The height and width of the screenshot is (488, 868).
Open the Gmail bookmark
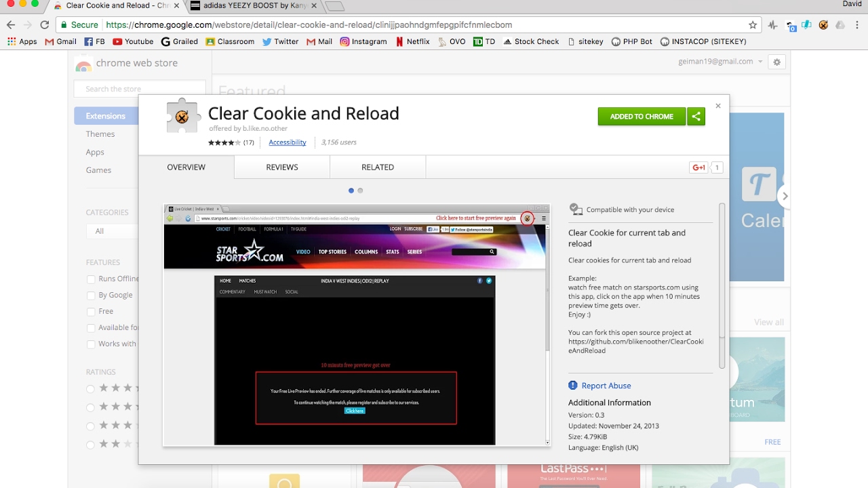click(60, 41)
